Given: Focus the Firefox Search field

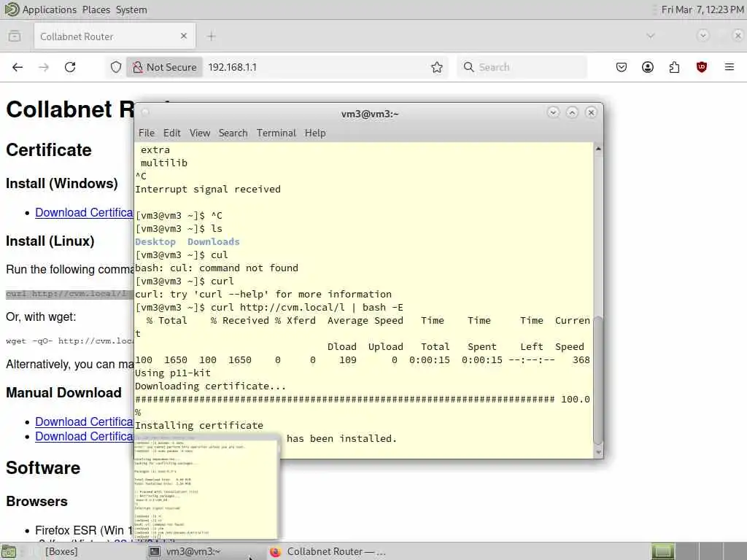Looking at the screenshot, I should (x=522, y=67).
